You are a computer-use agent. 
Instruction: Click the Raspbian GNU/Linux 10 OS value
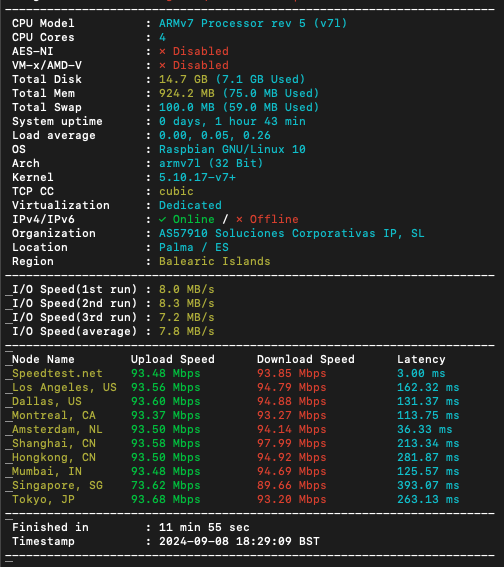232,149
